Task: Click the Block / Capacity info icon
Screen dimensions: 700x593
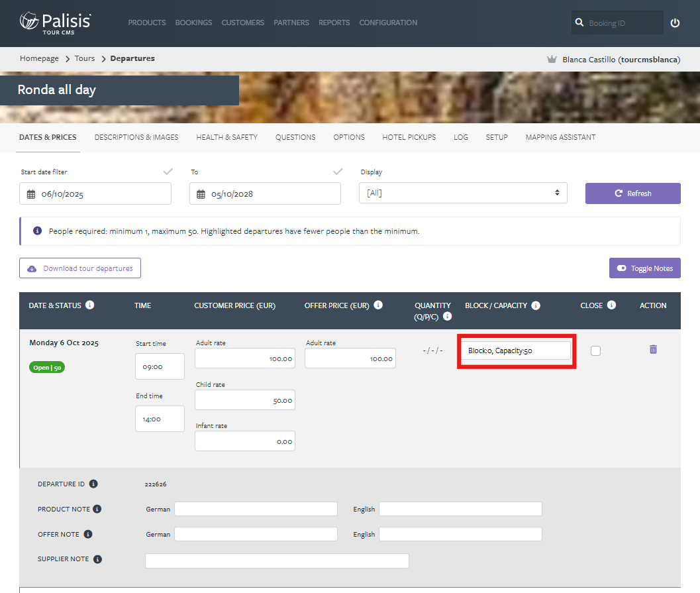Action: pos(536,305)
